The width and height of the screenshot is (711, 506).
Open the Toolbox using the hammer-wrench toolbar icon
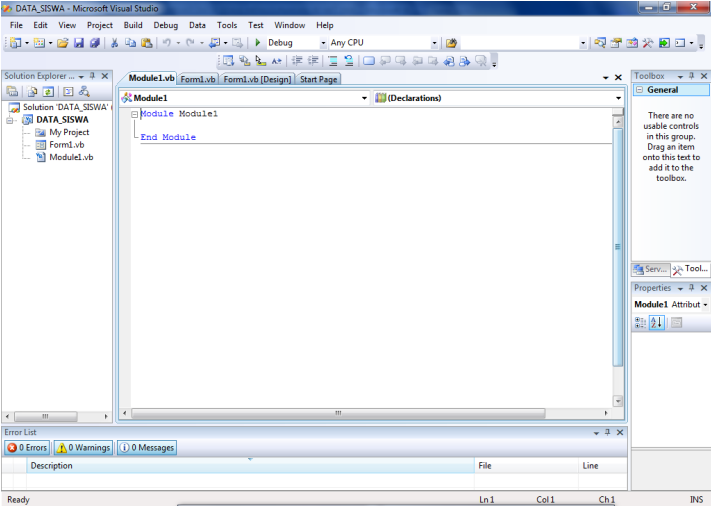click(648, 43)
